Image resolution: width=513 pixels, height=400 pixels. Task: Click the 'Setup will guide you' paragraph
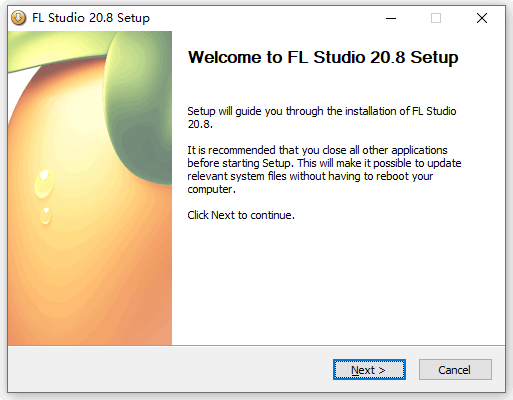click(322, 117)
